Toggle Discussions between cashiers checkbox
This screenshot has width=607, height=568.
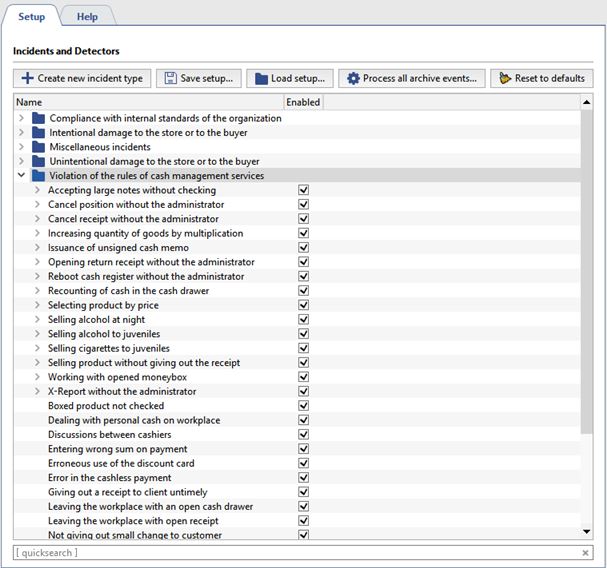click(303, 435)
